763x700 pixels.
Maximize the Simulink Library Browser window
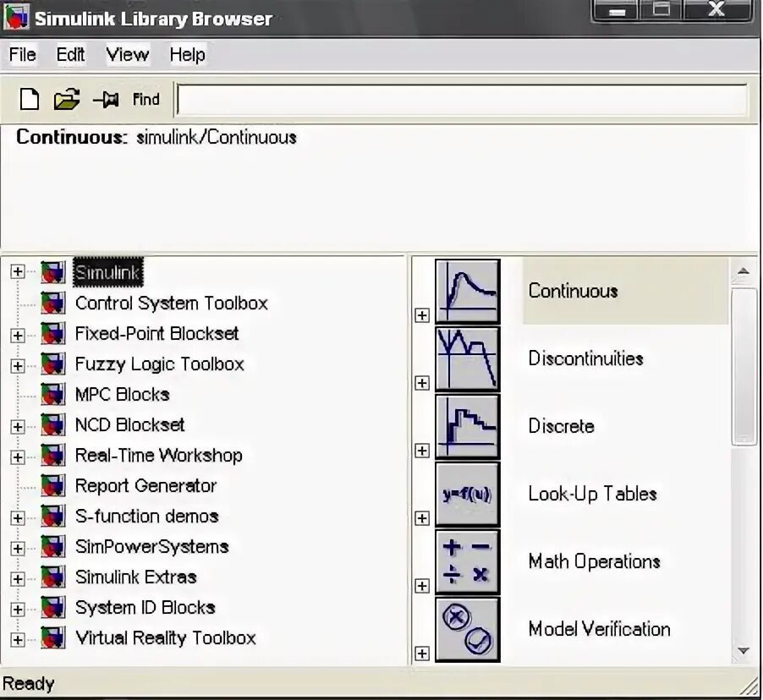(661, 11)
